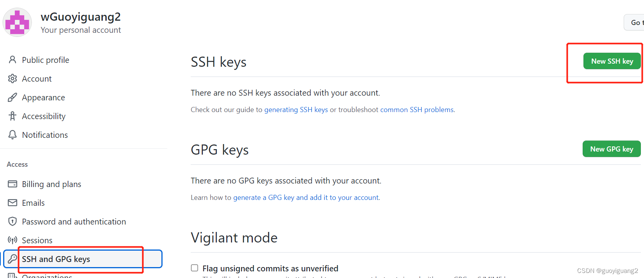The width and height of the screenshot is (644, 278).
Task: Select SSH and GPG keys menu item
Action: click(83, 259)
